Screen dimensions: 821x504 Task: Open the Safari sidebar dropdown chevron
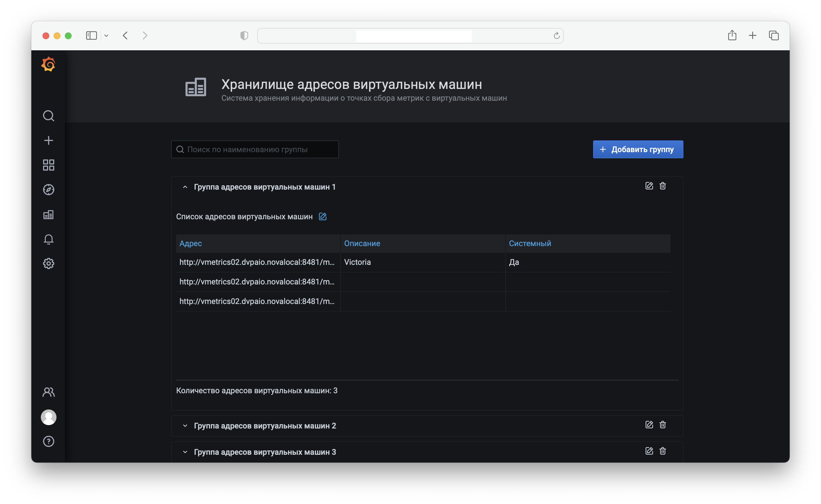pyautogui.click(x=106, y=36)
